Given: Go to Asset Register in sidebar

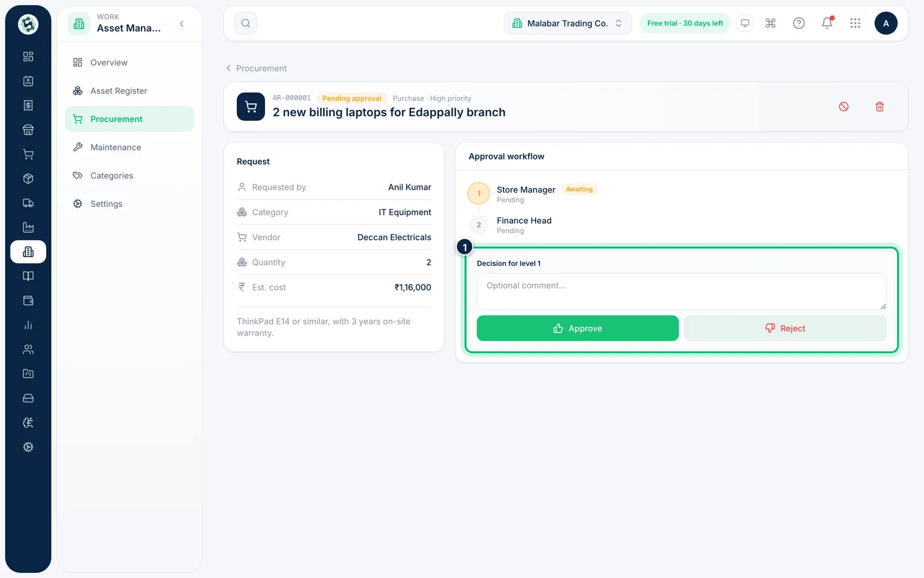Looking at the screenshot, I should point(129,91).
